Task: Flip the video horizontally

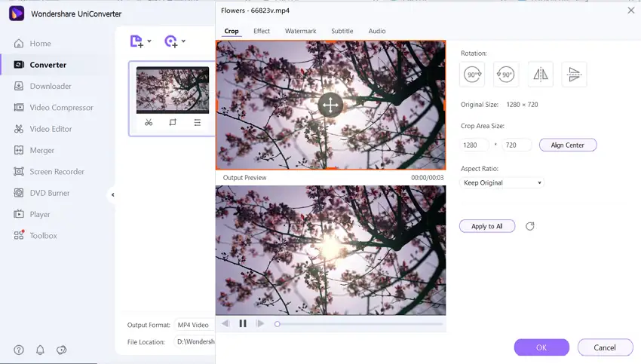Action: click(x=541, y=75)
